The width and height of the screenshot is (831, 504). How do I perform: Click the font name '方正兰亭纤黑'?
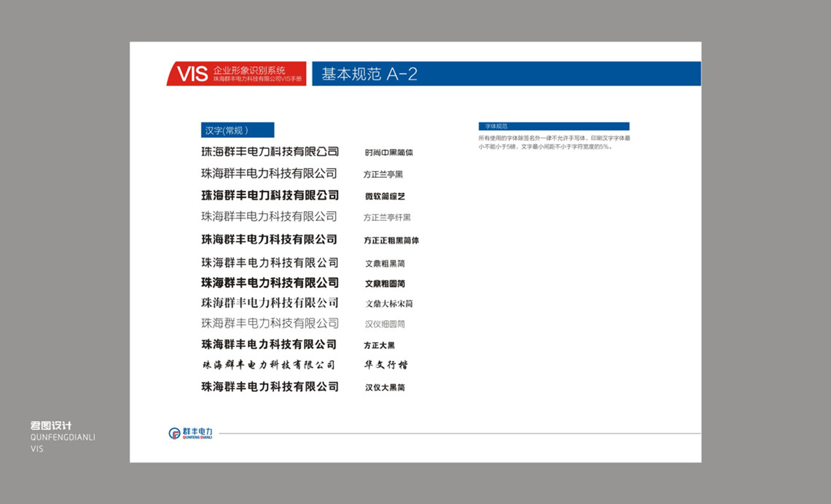[387, 217]
